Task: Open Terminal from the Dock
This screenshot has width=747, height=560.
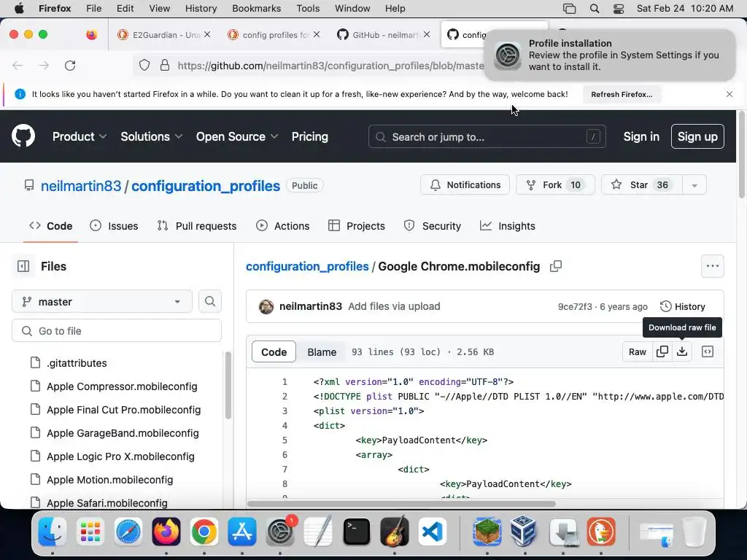Action: pos(356,532)
